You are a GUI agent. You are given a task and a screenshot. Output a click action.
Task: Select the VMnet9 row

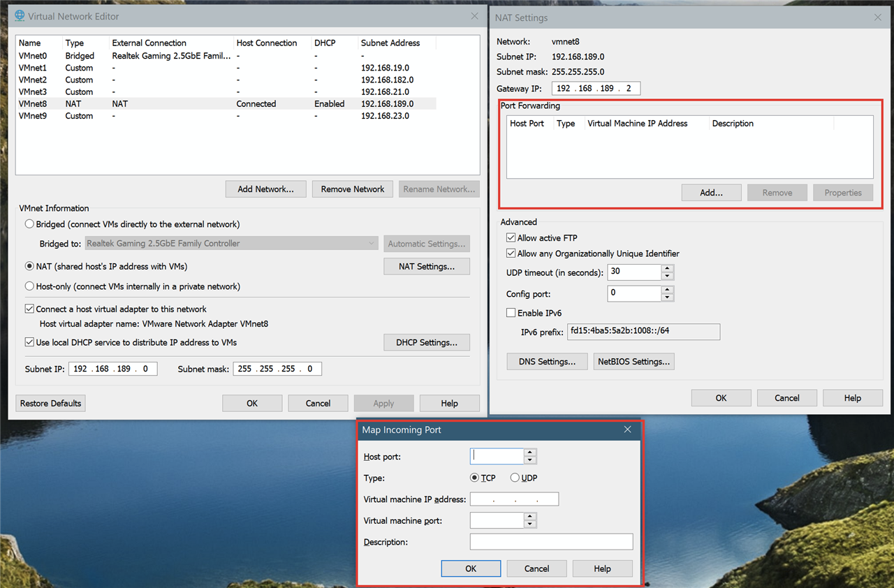[227, 116]
